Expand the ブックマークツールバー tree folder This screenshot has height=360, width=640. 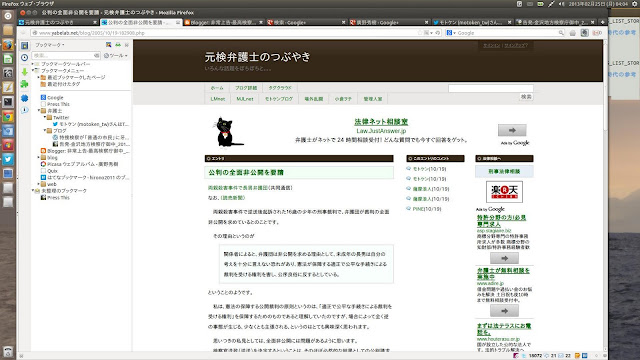[33, 64]
